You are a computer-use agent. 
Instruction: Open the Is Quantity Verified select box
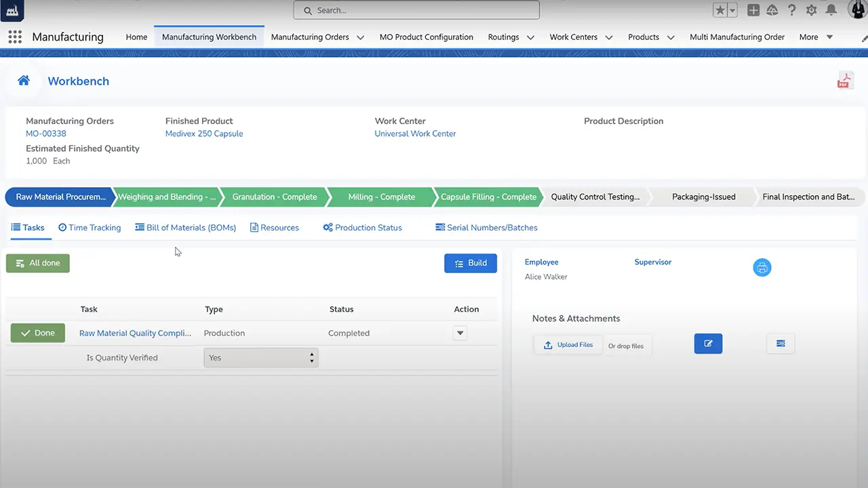261,358
